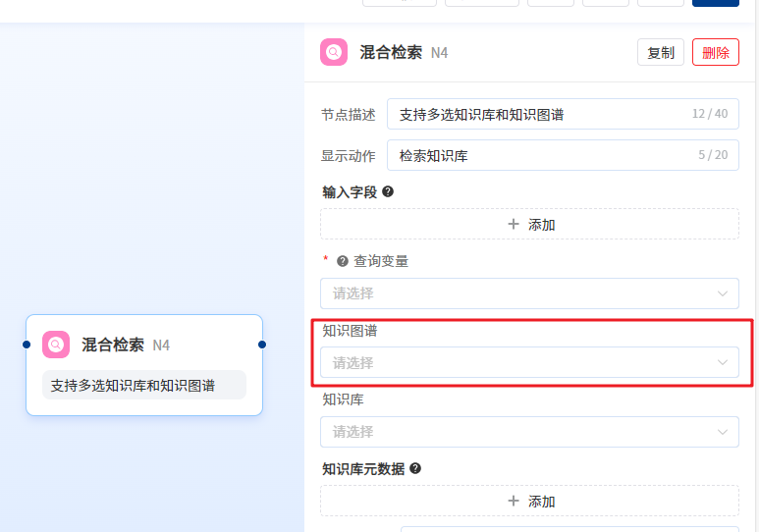The image size is (759, 532).
Task: Add a new entry under 输入字段
Action: pos(529,225)
